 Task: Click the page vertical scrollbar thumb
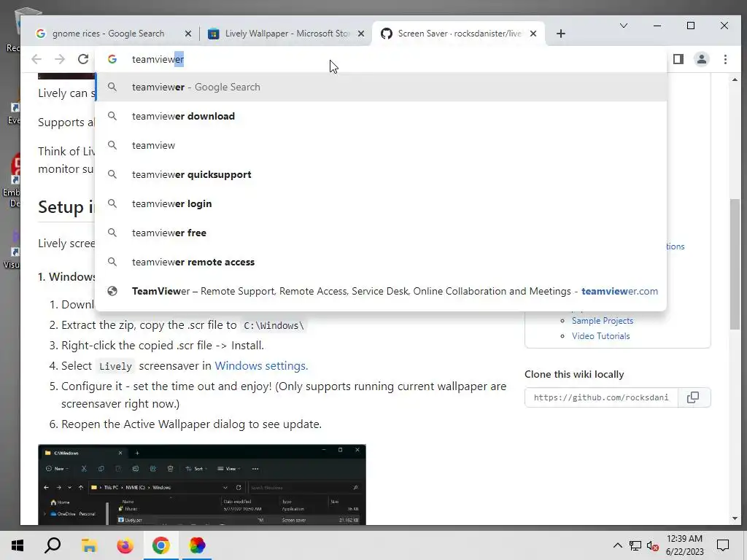pyautogui.click(x=735, y=264)
